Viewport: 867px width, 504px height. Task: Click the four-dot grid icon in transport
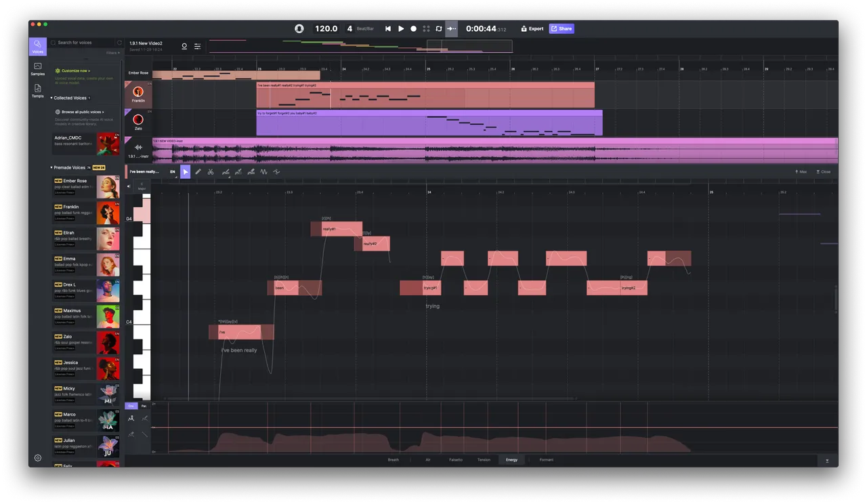tap(426, 28)
